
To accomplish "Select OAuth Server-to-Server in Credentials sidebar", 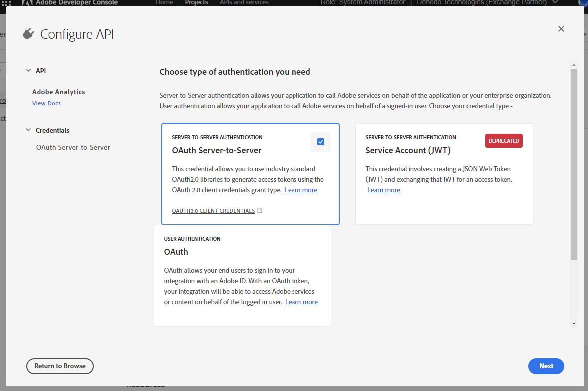I will click(x=73, y=148).
